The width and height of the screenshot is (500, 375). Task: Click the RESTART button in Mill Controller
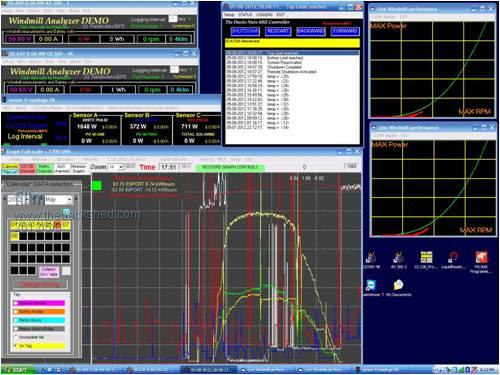click(x=278, y=31)
